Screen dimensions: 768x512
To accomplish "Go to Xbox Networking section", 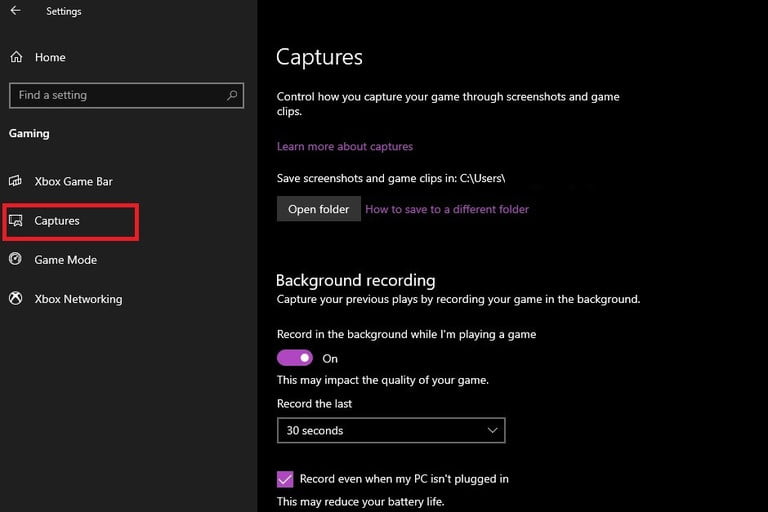I will (x=78, y=299).
